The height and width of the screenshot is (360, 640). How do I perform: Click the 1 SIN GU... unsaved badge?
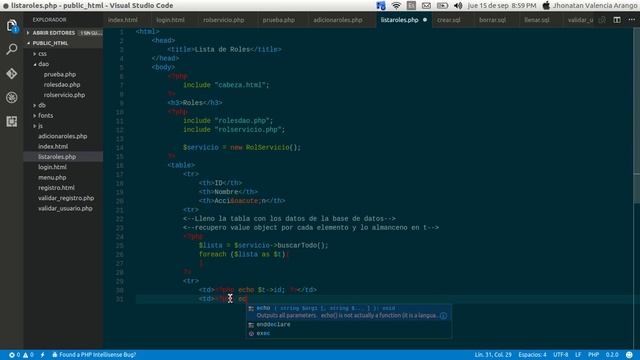coord(91,33)
